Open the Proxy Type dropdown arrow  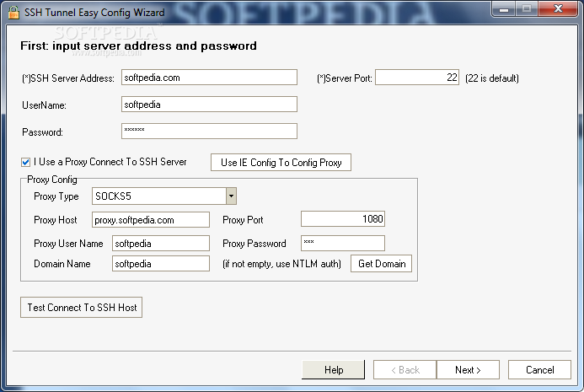[231, 196]
